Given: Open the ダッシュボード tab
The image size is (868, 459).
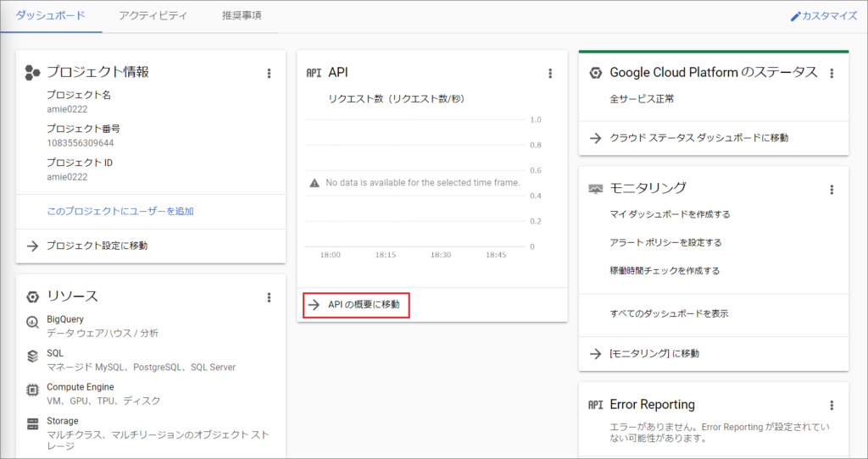Looking at the screenshot, I should click(50, 15).
